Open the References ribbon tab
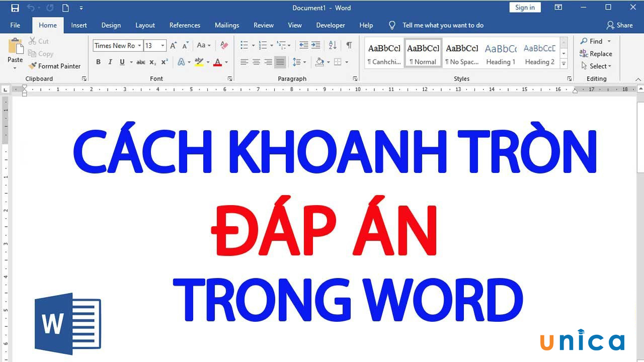This screenshot has width=644, height=362. click(x=185, y=25)
